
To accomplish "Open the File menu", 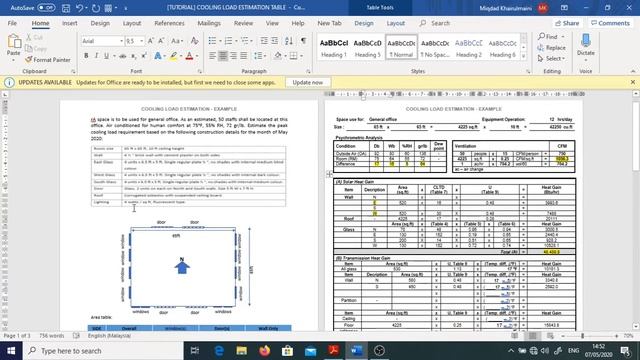I will pyautogui.click(x=12, y=23).
